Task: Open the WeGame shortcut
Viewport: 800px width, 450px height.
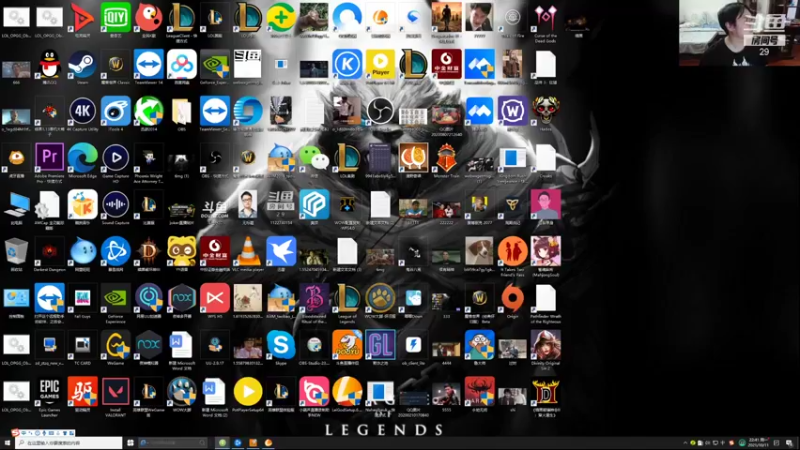Action: tap(115, 345)
